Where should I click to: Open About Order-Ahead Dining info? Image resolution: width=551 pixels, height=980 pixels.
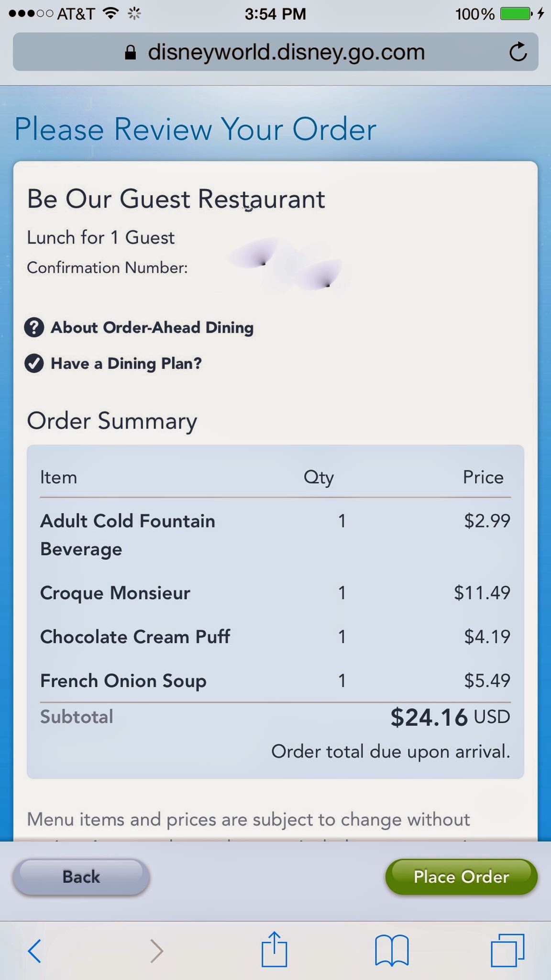pos(152,328)
